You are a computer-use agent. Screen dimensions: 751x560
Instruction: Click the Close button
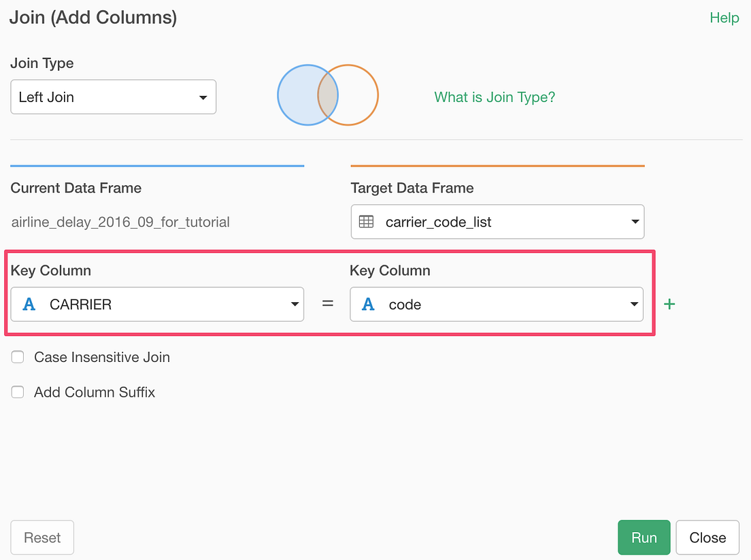click(707, 538)
